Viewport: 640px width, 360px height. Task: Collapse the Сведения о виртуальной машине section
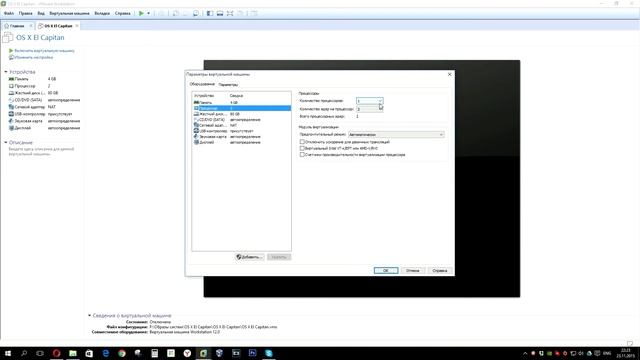pos(89,316)
